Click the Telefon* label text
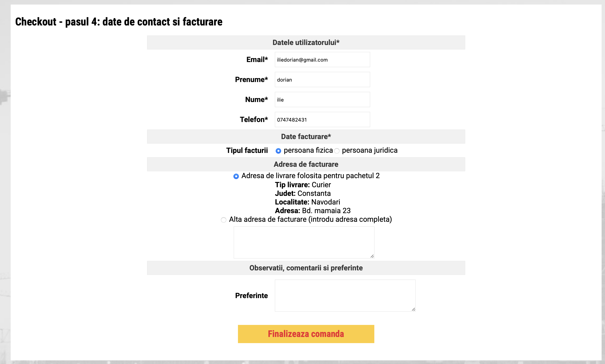 [x=254, y=120]
